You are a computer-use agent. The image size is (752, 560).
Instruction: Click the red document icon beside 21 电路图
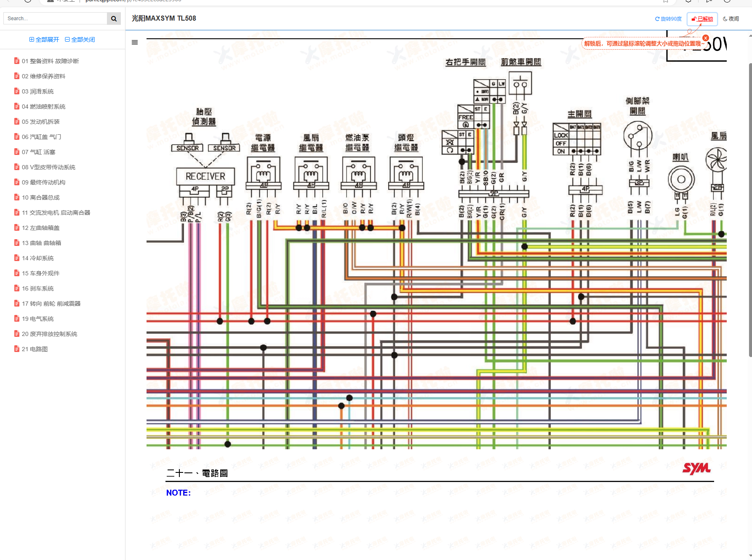(x=17, y=349)
